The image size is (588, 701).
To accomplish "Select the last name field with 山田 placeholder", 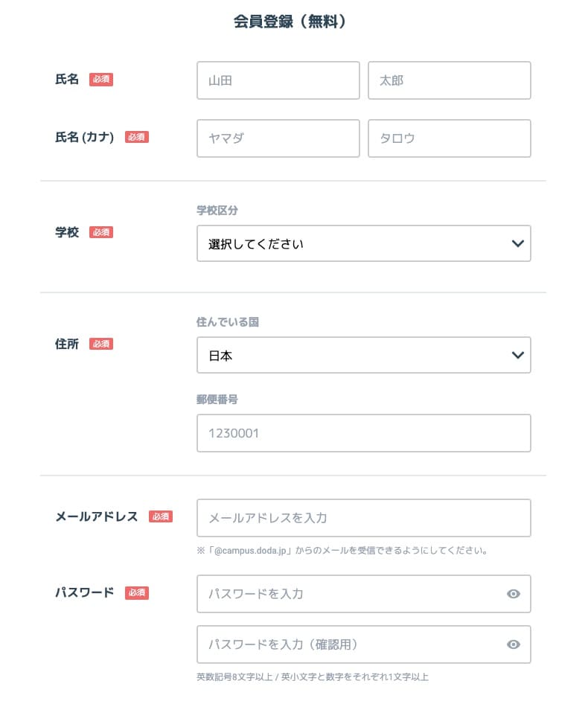I will tap(278, 80).
